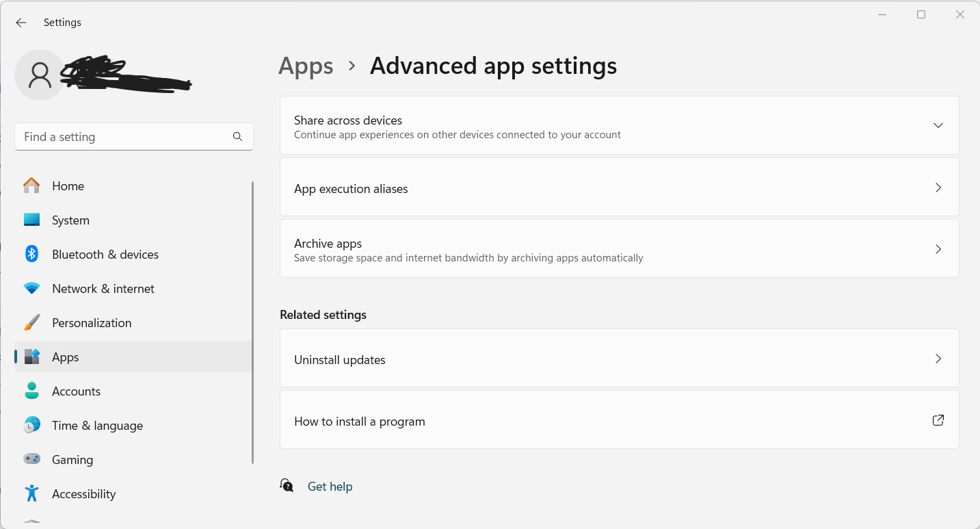Go to the Home settings label
This screenshot has height=529, width=980.
click(x=68, y=186)
